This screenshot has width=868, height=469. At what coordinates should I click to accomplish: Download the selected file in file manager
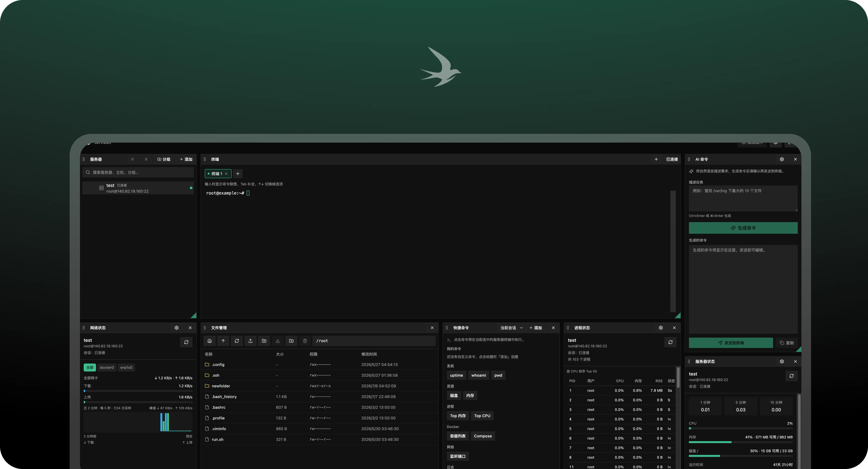(x=278, y=341)
